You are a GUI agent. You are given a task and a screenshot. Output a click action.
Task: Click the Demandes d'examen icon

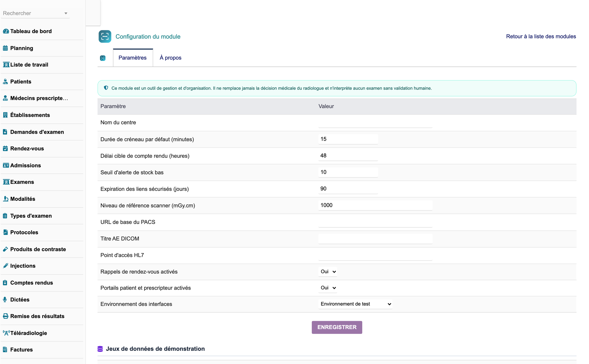pyautogui.click(x=5, y=132)
